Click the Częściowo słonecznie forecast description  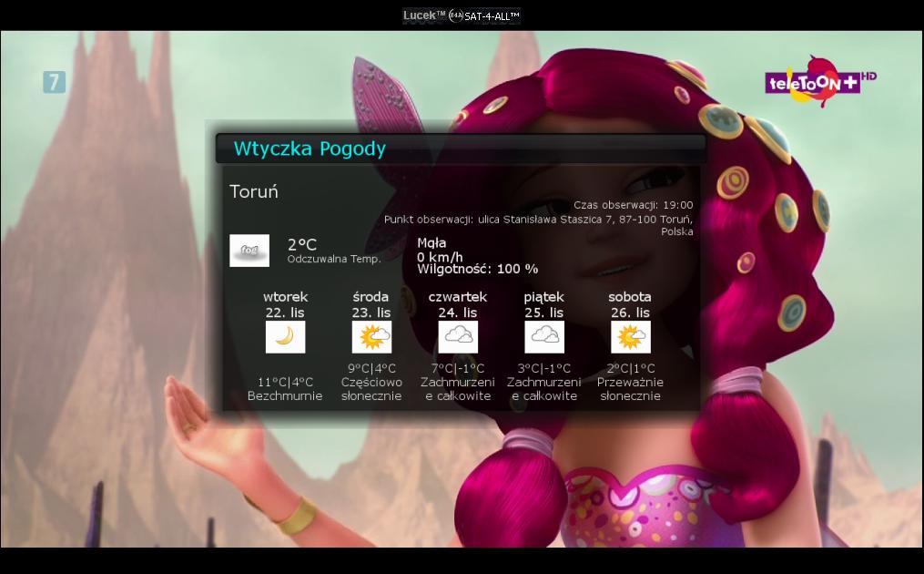click(371, 389)
